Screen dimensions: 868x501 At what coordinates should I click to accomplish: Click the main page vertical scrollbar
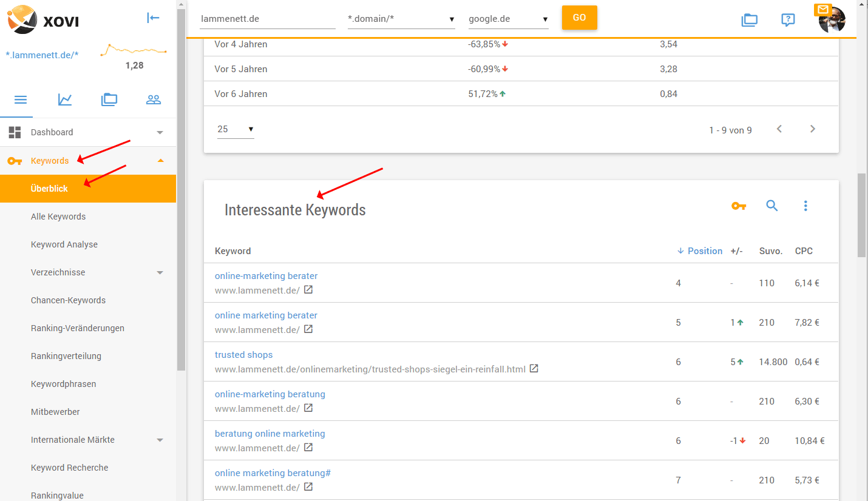click(x=861, y=215)
